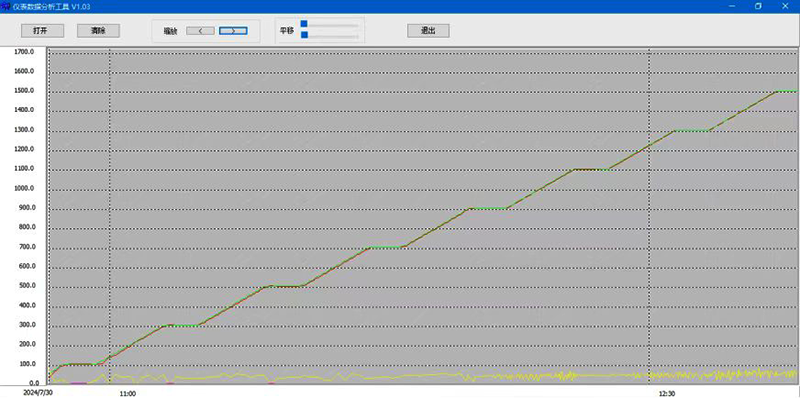Click the zoom right arrow '>' button
Image resolution: width=800 pixels, height=398 pixels.
[x=233, y=31]
